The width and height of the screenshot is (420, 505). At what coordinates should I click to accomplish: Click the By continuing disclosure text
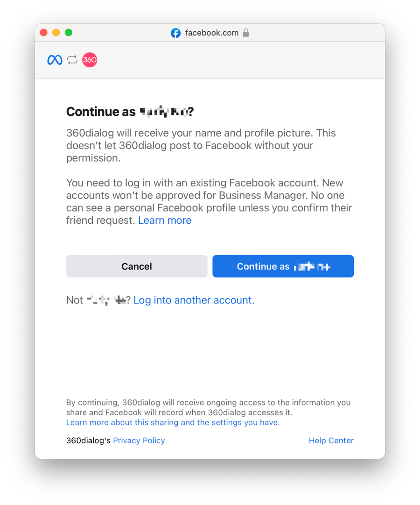pyautogui.click(x=208, y=407)
